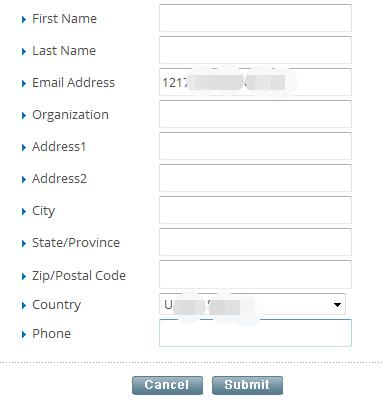Click the arrow bullet beside First Name
Screen dimensions: 382x403
tap(24, 19)
